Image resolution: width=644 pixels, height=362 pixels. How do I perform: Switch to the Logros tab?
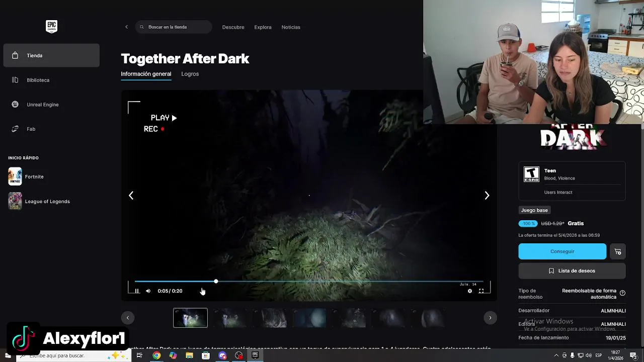(190, 74)
